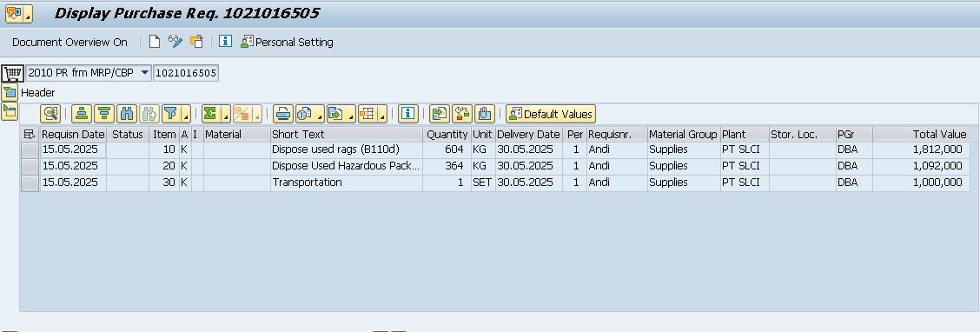Sort items in ascending order
Image resolution: width=980 pixels, height=332 pixels.
coord(82,114)
